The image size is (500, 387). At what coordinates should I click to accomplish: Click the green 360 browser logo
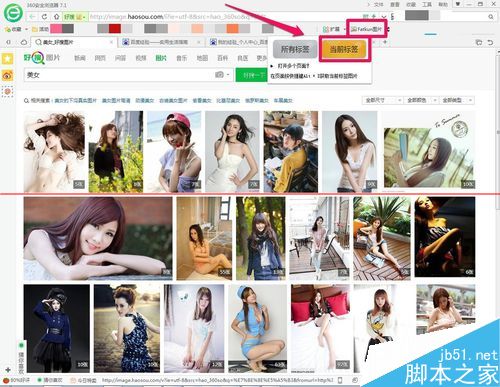[13, 13]
